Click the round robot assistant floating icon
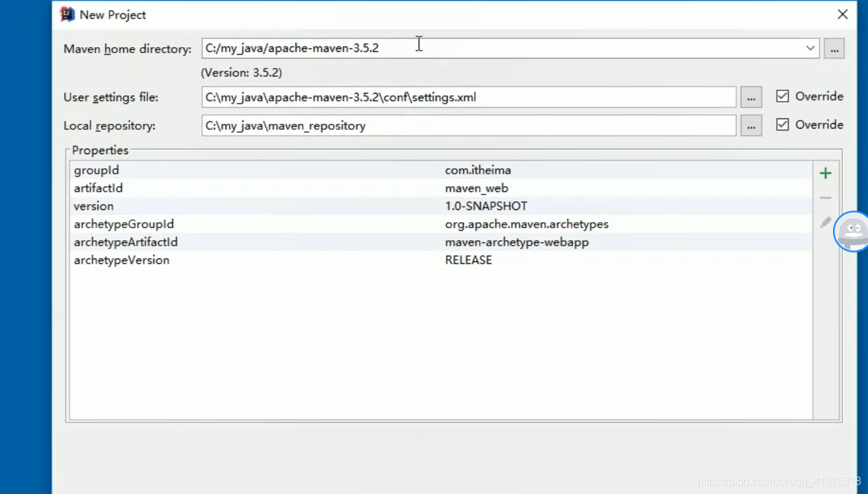Screen dimensions: 868x494 853,232
